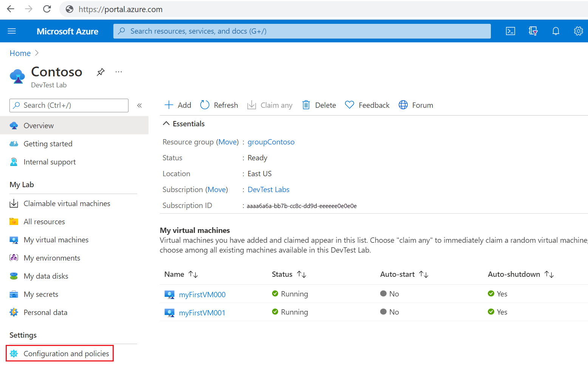
Task: Open the Forum link in toolbar
Action: pos(416,105)
